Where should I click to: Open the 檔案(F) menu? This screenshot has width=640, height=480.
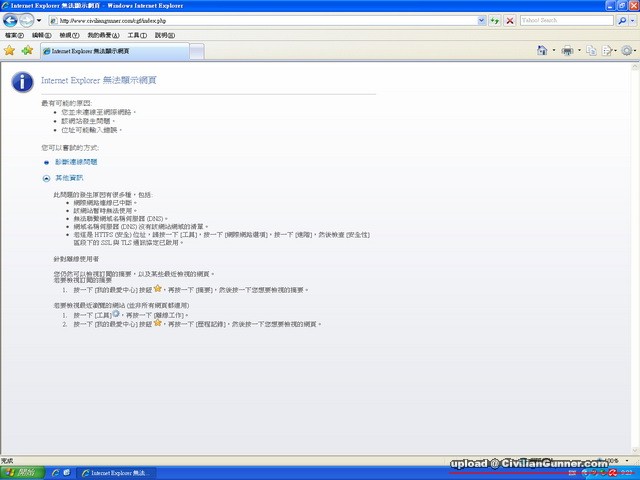point(14,35)
